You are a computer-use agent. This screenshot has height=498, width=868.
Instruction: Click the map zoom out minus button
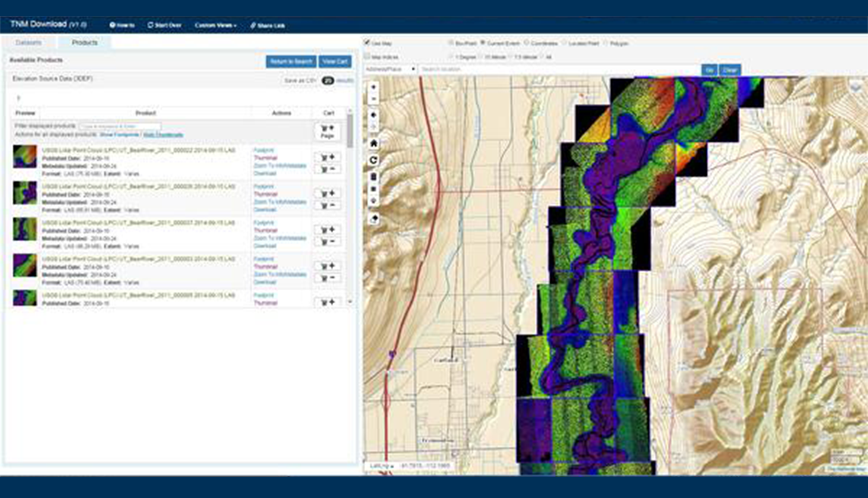click(x=374, y=99)
